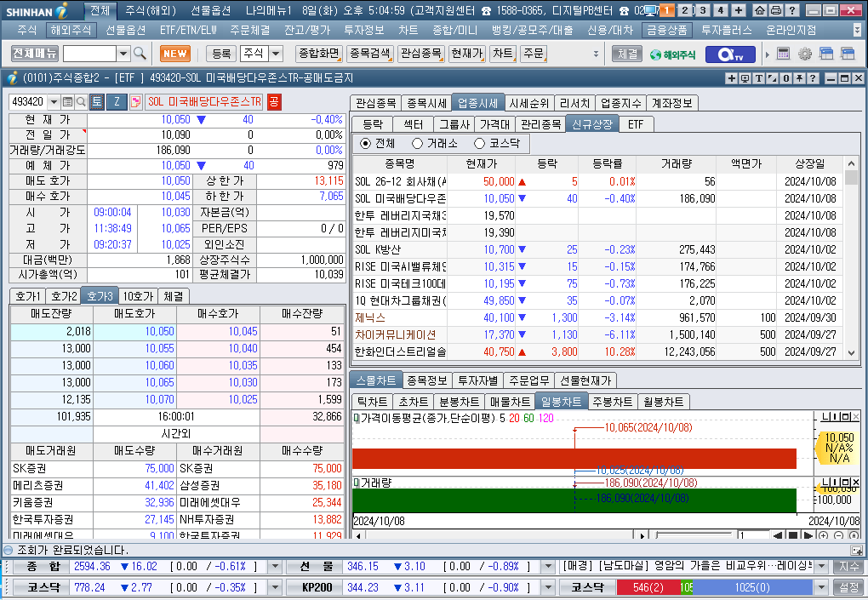The height and width of the screenshot is (600, 868).
Task: Expand the KP200 ticker dropdown
Action: point(548,587)
